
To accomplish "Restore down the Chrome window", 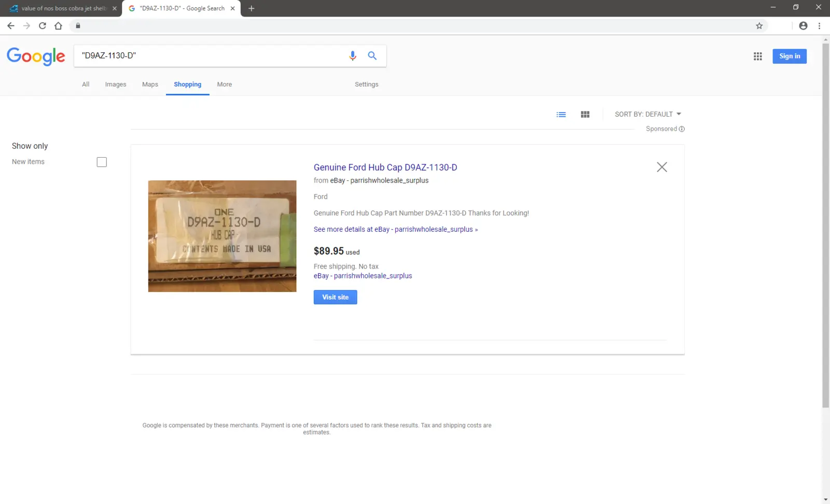I will (796, 7).
